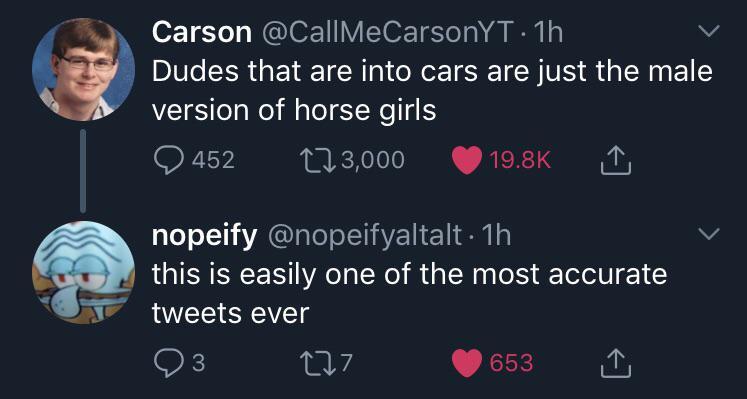Click the Carson display name
The width and height of the screenshot is (747, 399).
click(202, 32)
